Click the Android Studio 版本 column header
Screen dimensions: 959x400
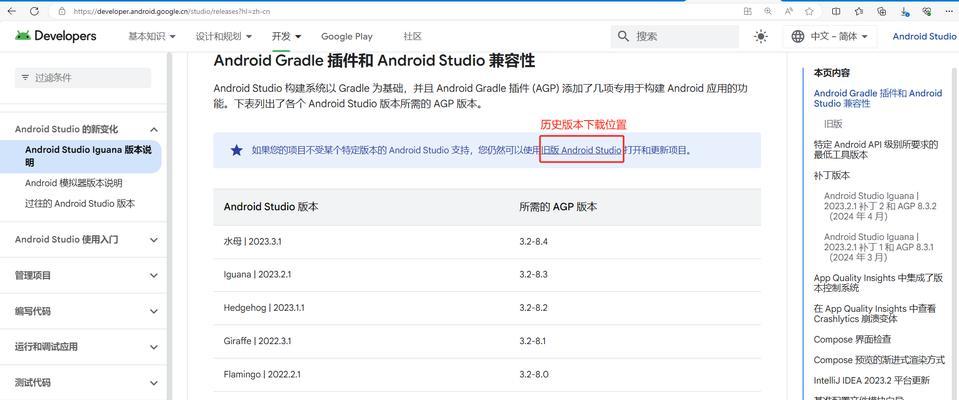[x=271, y=207]
